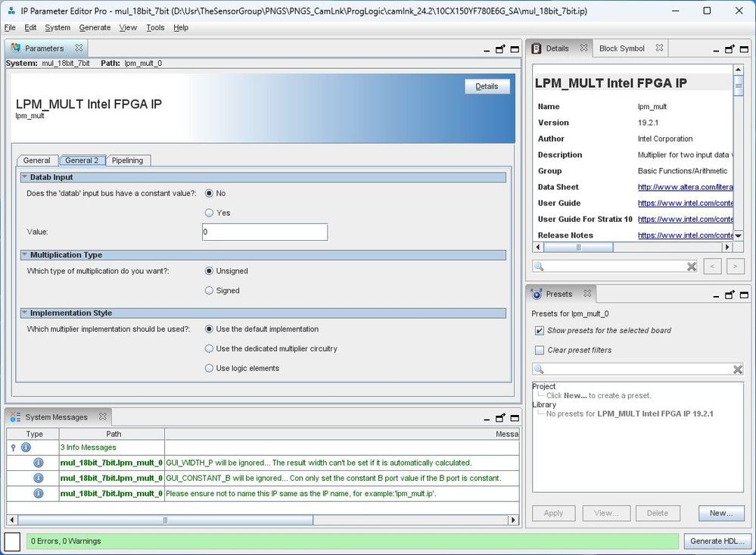756x555 pixels.
Task: Collapse the Datab Input section
Action: click(x=24, y=177)
